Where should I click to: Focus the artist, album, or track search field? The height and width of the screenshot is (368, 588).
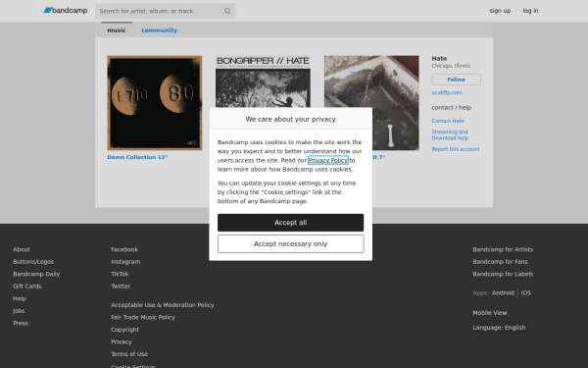[x=165, y=11]
